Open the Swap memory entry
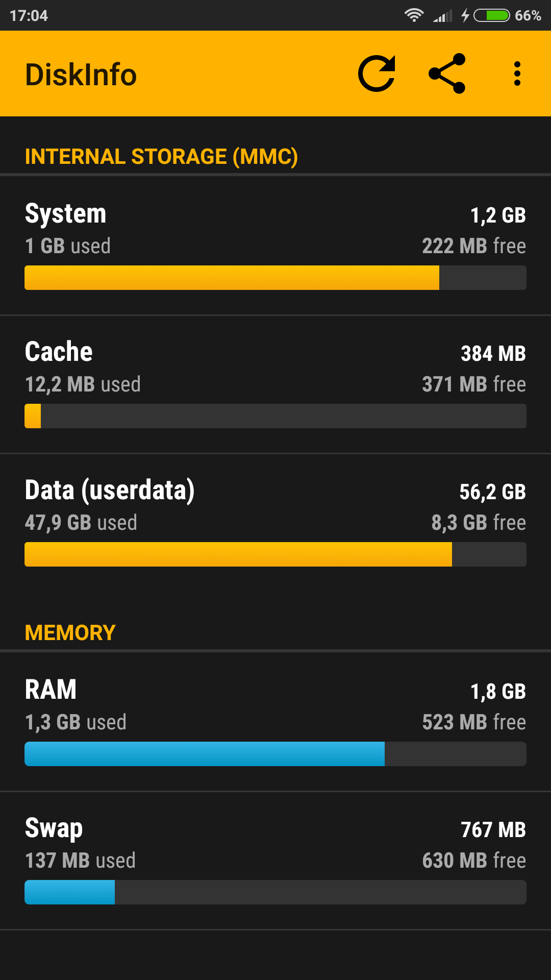This screenshot has width=551, height=980. [x=275, y=844]
